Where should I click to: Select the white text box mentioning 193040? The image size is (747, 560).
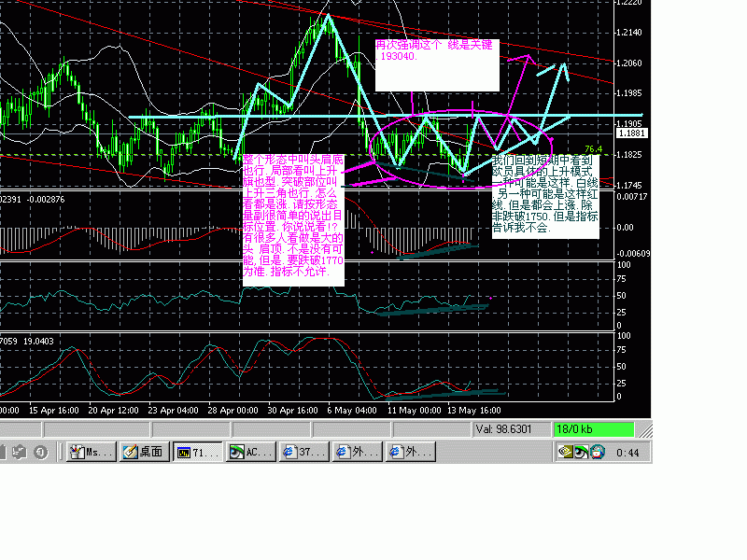point(437,65)
